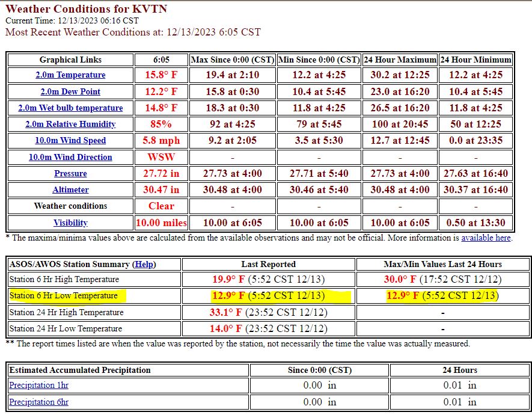
Task: Click the Estimated Accumulated Precipitation header
Action: coord(80,370)
